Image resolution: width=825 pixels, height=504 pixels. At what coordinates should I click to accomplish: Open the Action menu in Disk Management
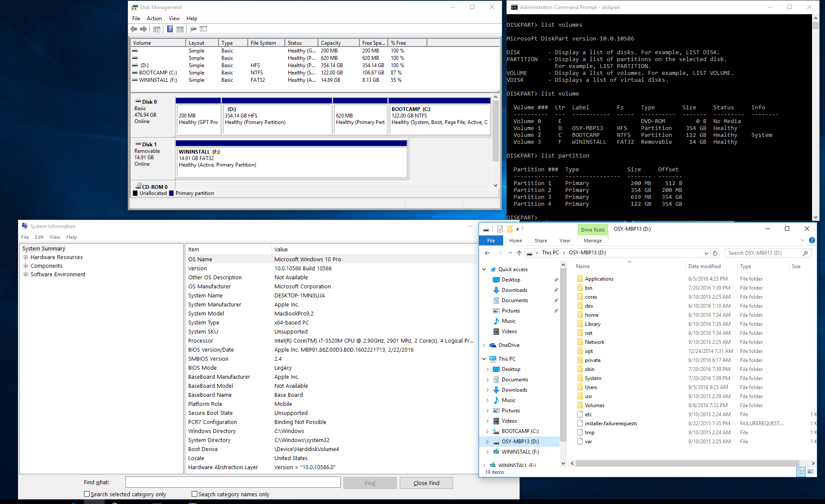[x=154, y=19]
